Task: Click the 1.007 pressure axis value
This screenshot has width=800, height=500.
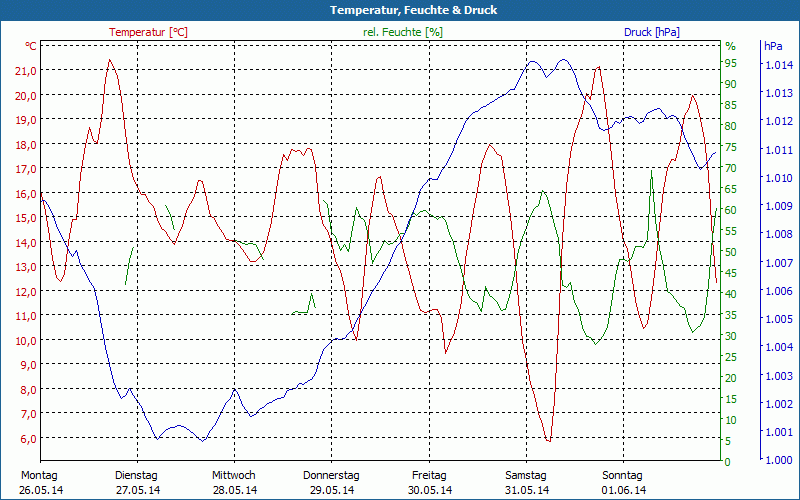Action: [779, 262]
